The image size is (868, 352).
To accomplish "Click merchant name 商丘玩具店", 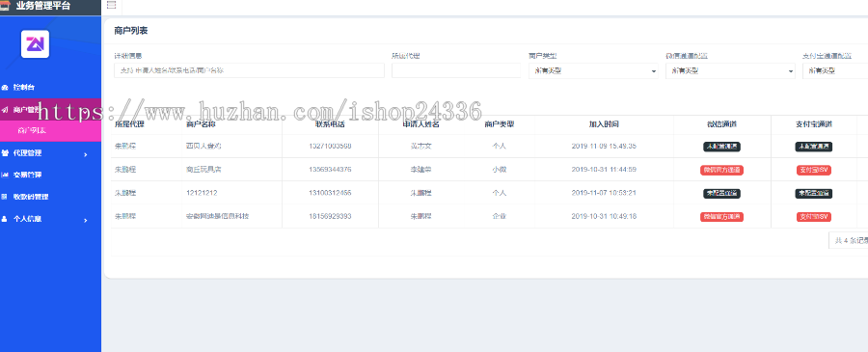I will click(x=204, y=170).
